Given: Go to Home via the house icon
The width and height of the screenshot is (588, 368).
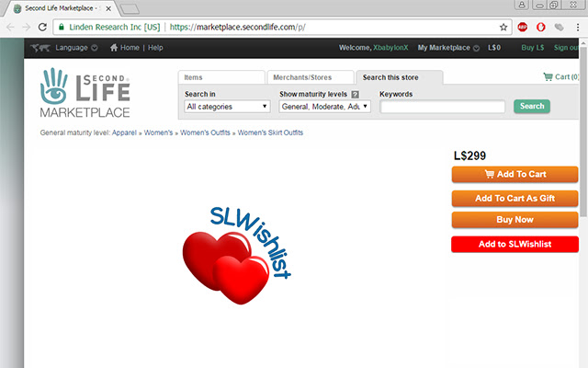Looking at the screenshot, I should tap(114, 48).
